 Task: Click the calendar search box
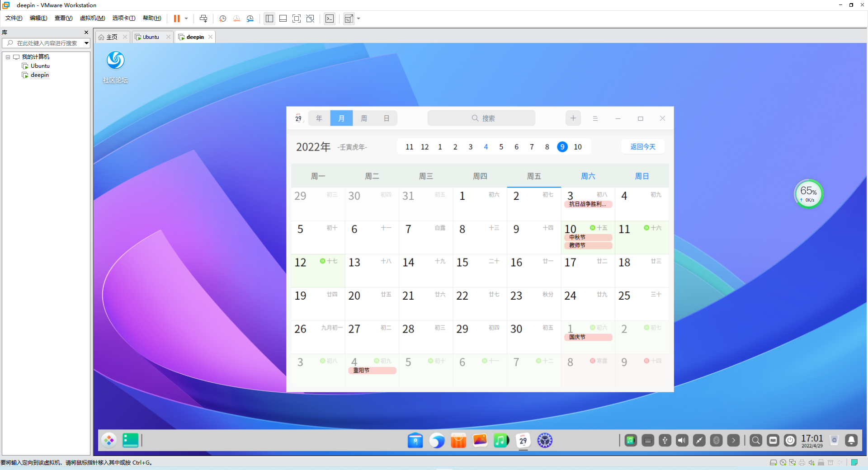(x=481, y=118)
